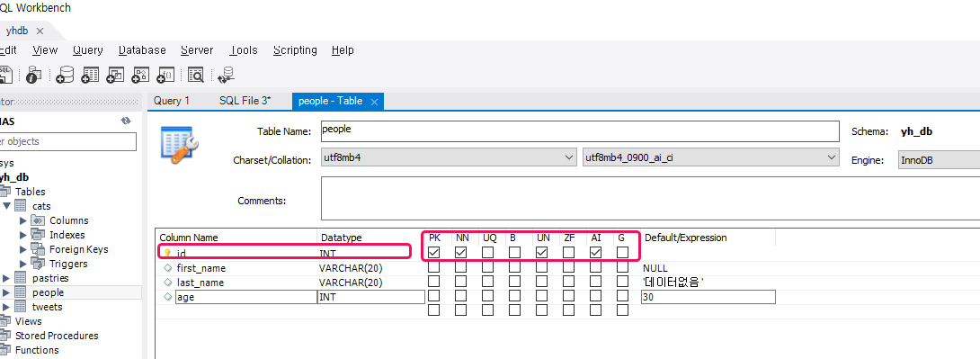980x359 pixels.
Task: Expand the tweets table node
Action: 6,307
